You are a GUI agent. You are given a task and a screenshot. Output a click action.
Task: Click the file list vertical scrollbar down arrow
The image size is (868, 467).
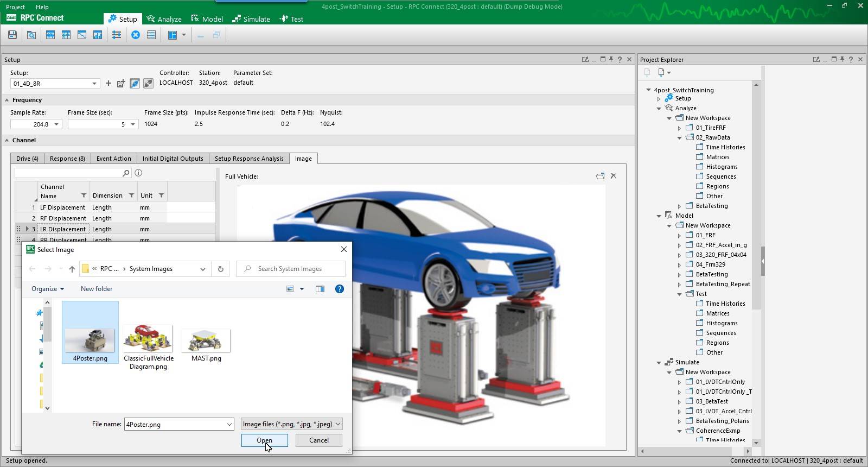48,408
